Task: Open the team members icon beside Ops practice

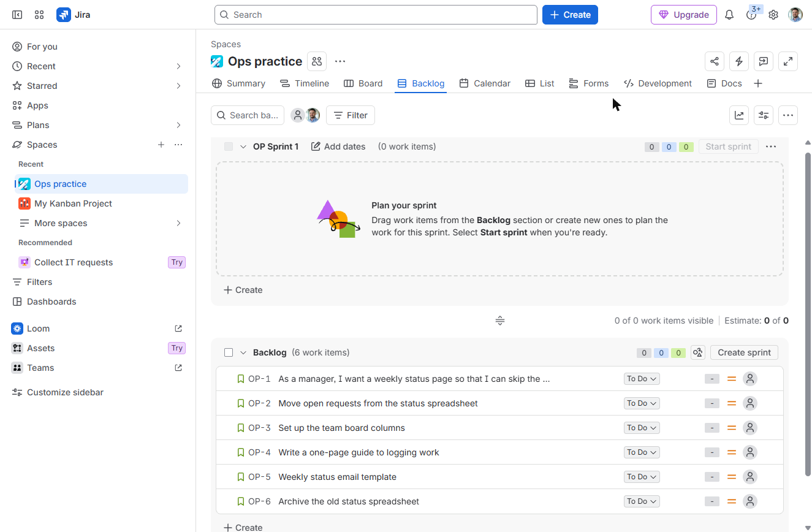Action: 317,61
